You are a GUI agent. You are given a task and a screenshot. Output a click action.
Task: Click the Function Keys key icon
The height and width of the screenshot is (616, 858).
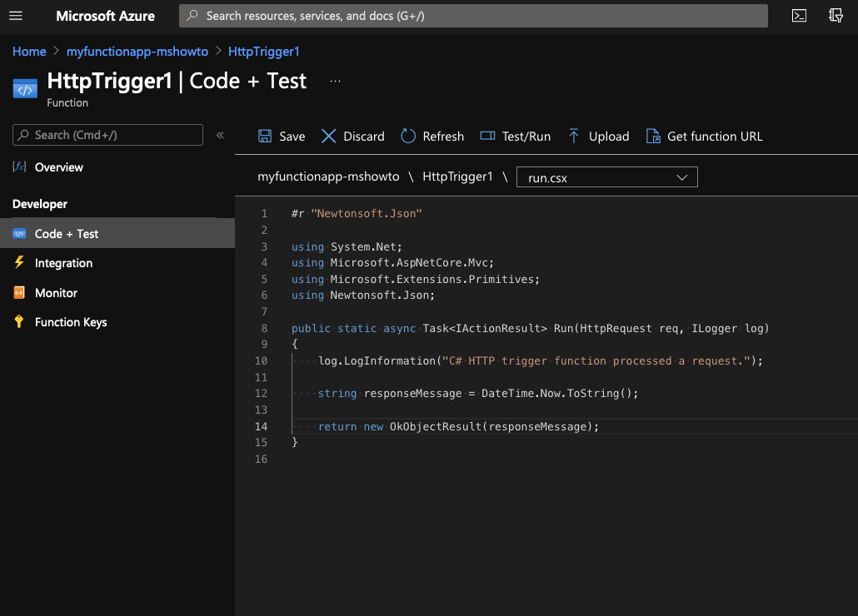click(x=19, y=322)
